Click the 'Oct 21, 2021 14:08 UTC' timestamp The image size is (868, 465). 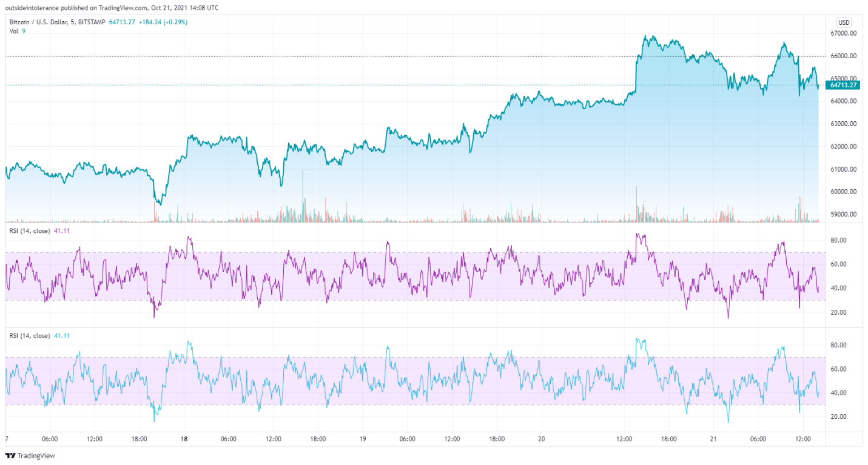(185, 8)
